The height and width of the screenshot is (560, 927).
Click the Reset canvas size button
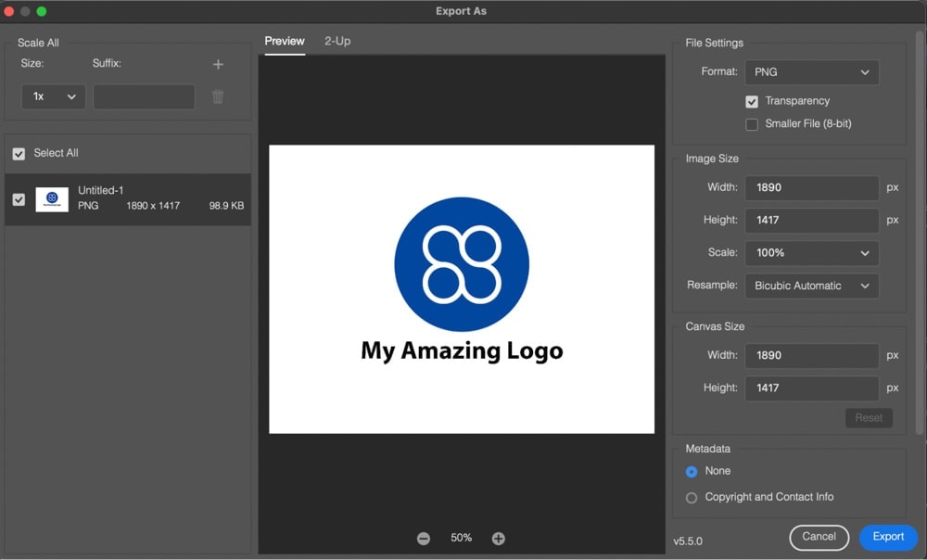tap(869, 417)
